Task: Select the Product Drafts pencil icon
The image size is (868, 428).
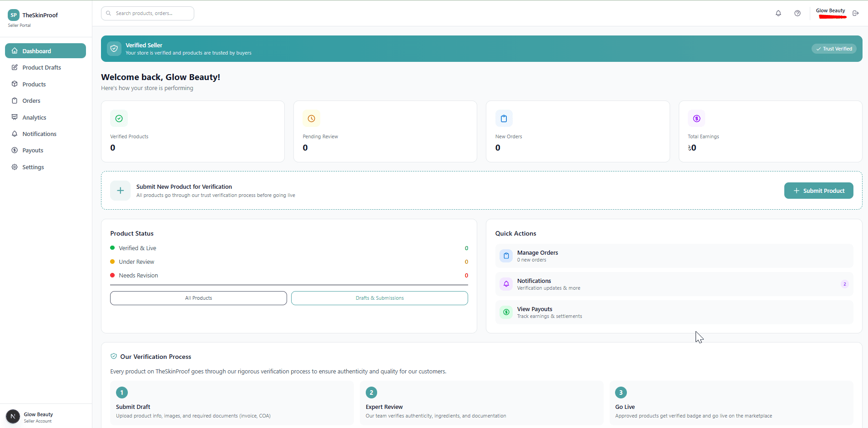Action: 15,67
